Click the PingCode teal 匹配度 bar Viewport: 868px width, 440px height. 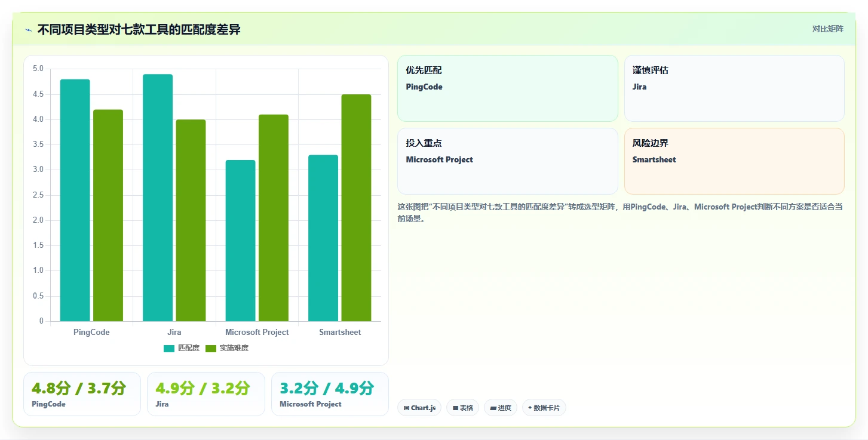click(x=75, y=200)
